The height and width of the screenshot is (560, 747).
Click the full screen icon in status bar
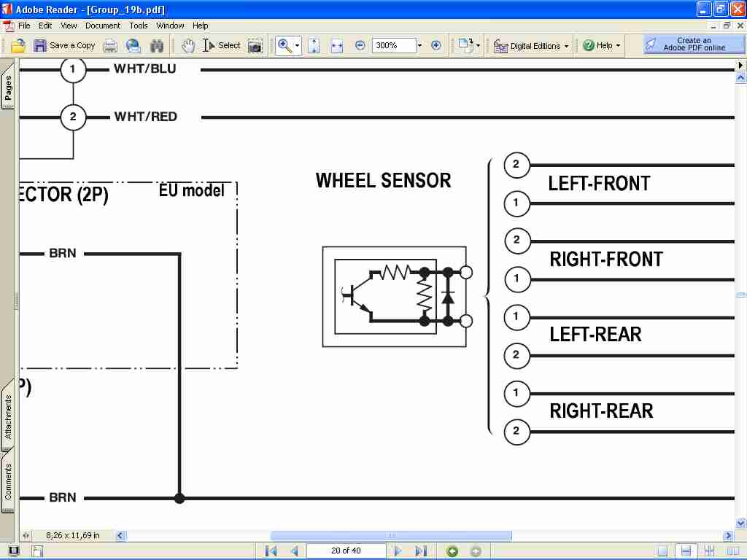(14, 551)
